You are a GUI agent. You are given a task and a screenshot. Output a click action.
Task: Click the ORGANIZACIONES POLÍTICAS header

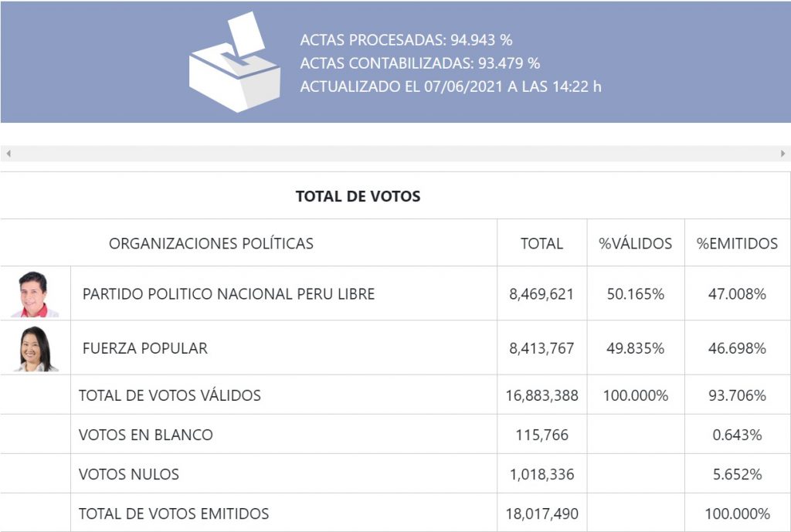(211, 243)
